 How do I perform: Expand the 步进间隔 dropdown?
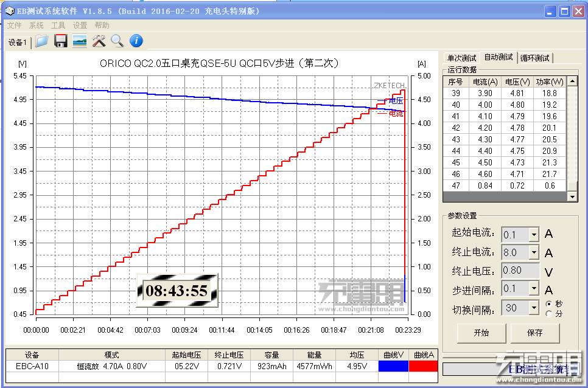tap(534, 289)
